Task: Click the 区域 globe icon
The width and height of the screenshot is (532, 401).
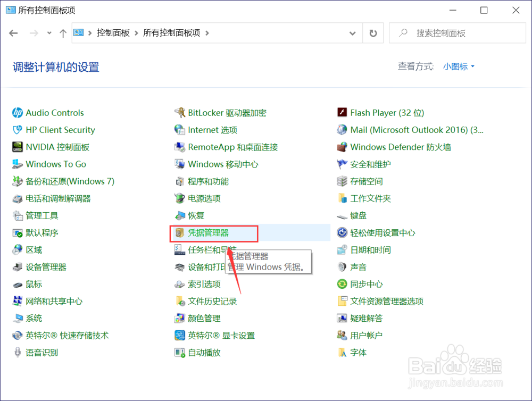Action: click(18, 249)
